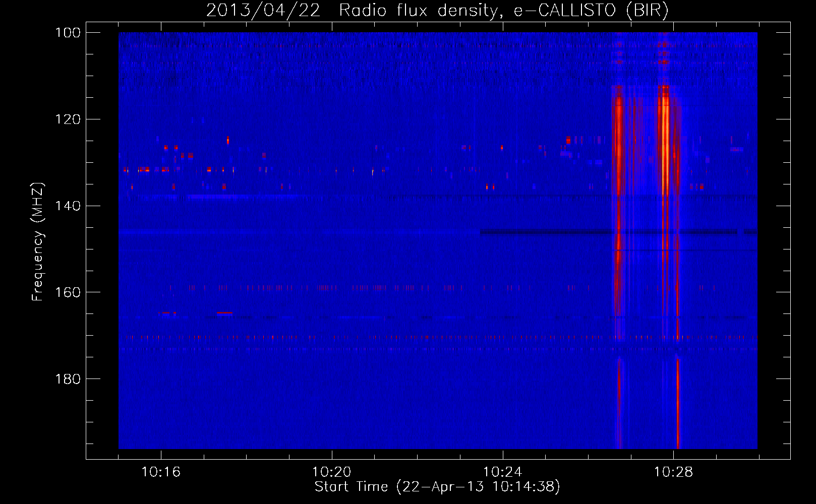Screen dimensions: 816x504
Task: Click the 120 frequency tick label
Action: click(68, 119)
